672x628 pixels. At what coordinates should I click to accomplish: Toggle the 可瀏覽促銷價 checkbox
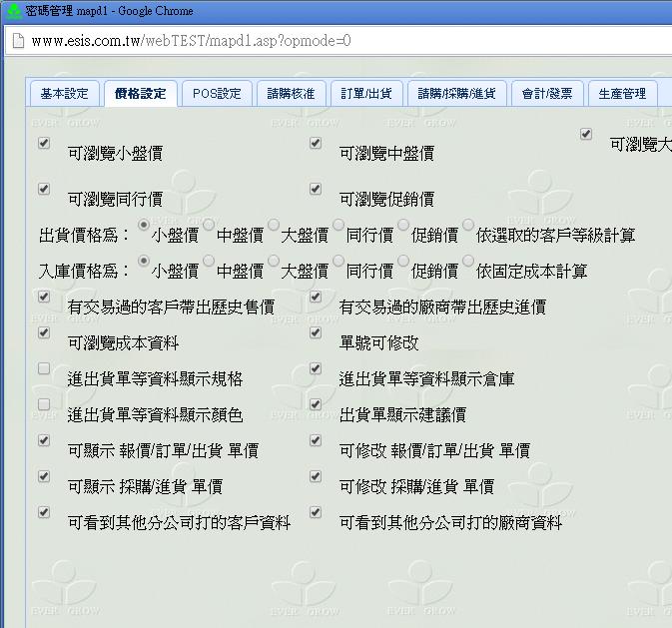316,189
